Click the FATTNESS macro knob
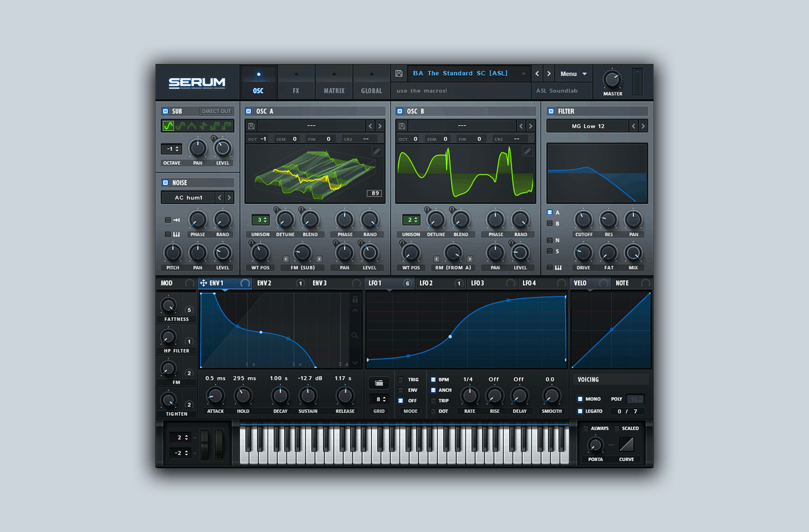Screen dimensions: 809x532 click(x=169, y=306)
